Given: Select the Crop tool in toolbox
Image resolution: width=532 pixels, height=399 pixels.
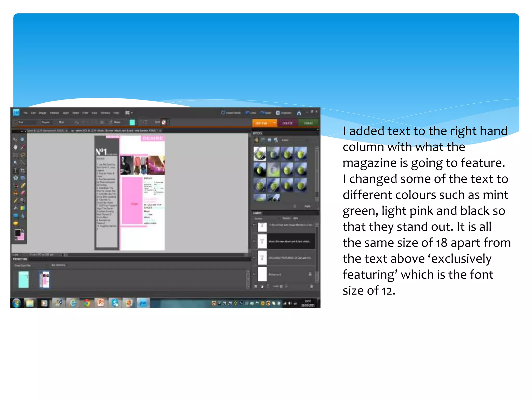Looking at the screenshot, I should 23,170.
